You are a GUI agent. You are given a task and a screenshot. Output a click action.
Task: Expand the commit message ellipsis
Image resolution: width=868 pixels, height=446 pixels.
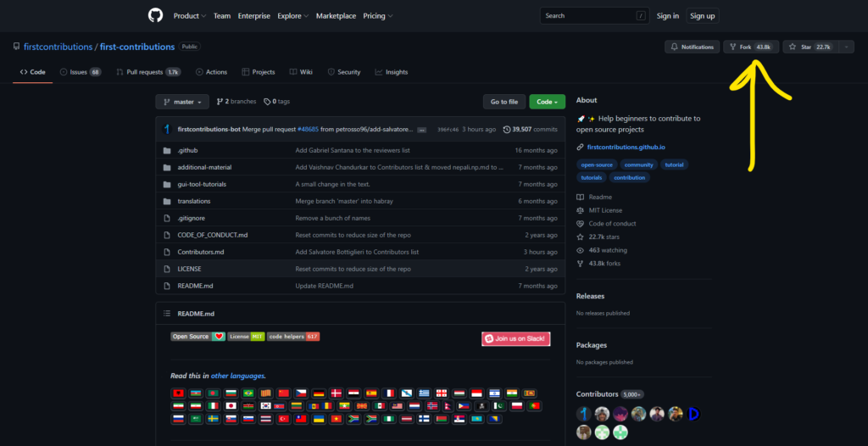click(x=422, y=131)
